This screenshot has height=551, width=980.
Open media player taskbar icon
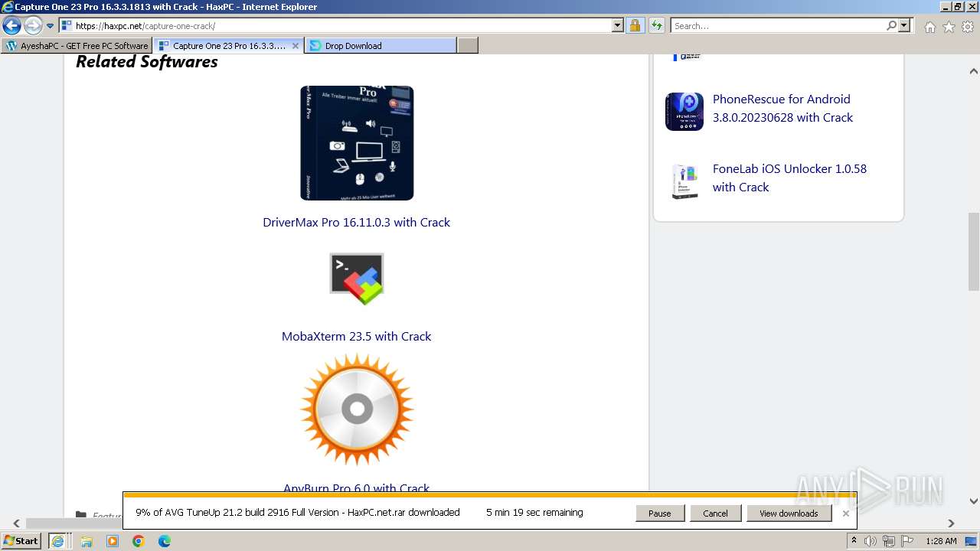coord(113,541)
